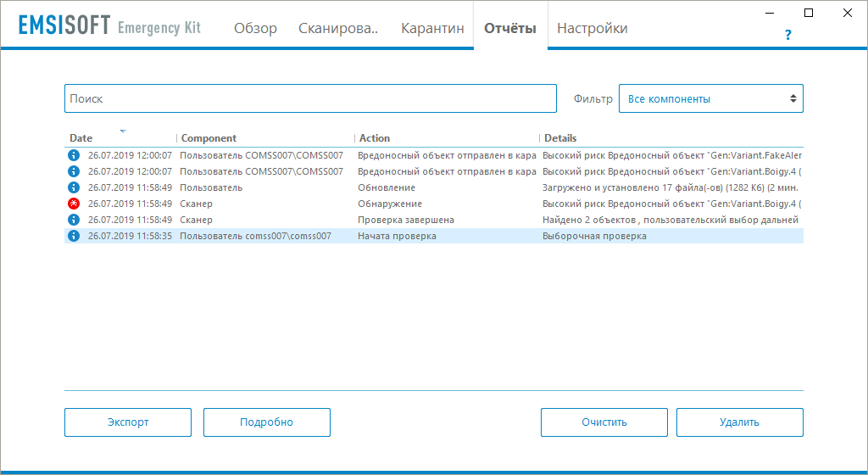This screenshot has height=475, width=868.
Task: Go to the Настройки tab
Action: tap(592, 28)
